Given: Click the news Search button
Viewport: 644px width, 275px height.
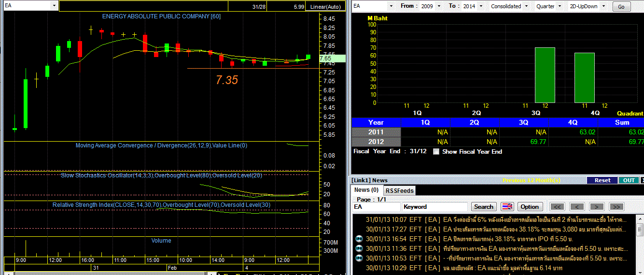Looking at the screenshot, I should (483, 206).
